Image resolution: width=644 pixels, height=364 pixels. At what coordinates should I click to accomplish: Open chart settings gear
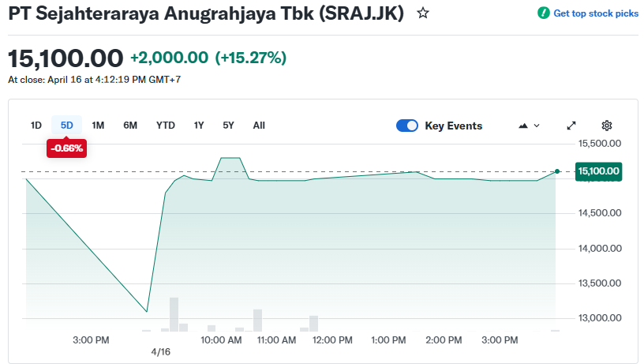coord(606,126)
